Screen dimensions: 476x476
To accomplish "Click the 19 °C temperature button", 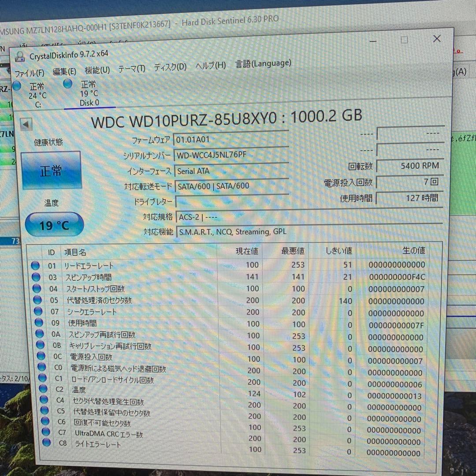I will 54,225.
